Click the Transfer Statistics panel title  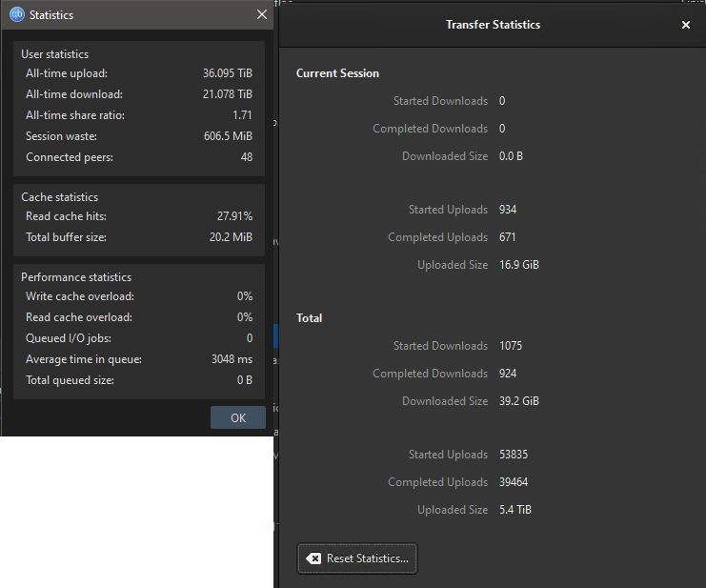pos(493,25)
